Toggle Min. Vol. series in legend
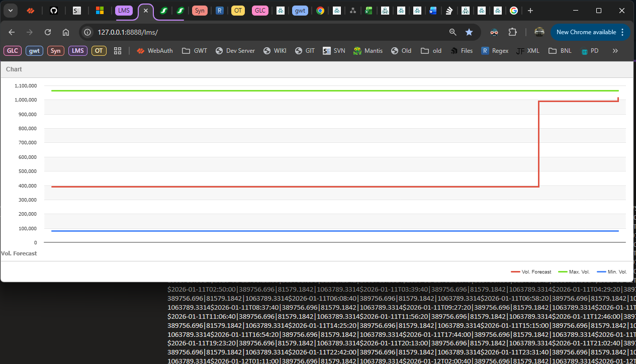The height and width of the screenshot is (364, 636). pyautogui.click(x=612, y=272)
